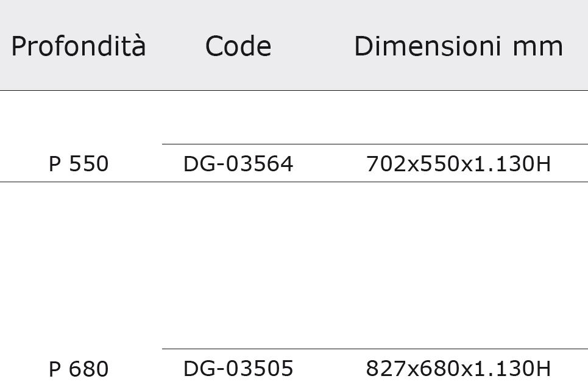The width and height of the screenshot is (588, 387).
Task: Click the Dimensioni mm column header
Action: click(459, 46)
